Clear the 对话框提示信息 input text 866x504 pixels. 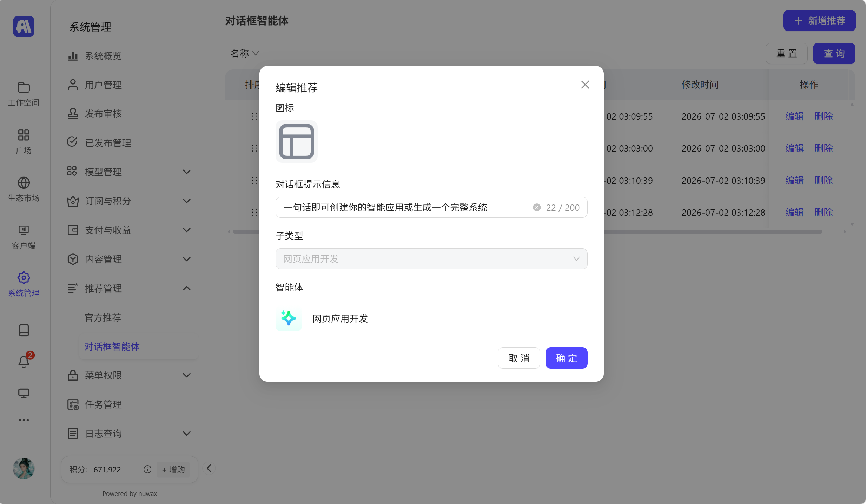click(537, 208)
